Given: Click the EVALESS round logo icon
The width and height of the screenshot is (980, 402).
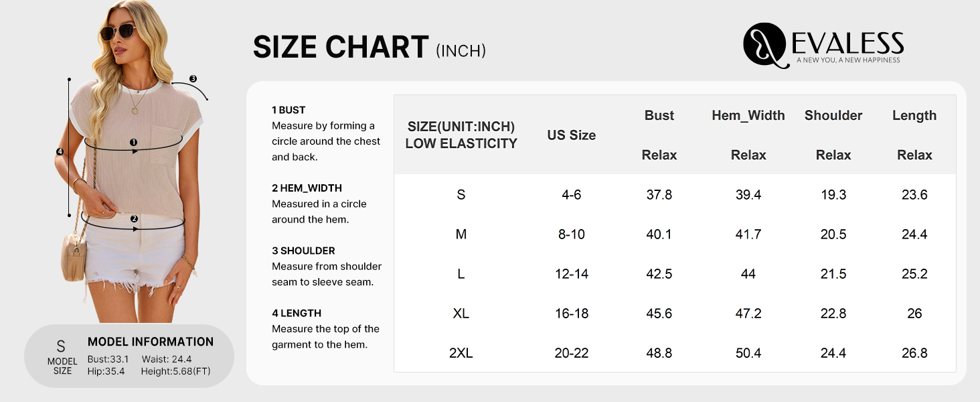Looking at the screenshot, I should tap(764, 45).
